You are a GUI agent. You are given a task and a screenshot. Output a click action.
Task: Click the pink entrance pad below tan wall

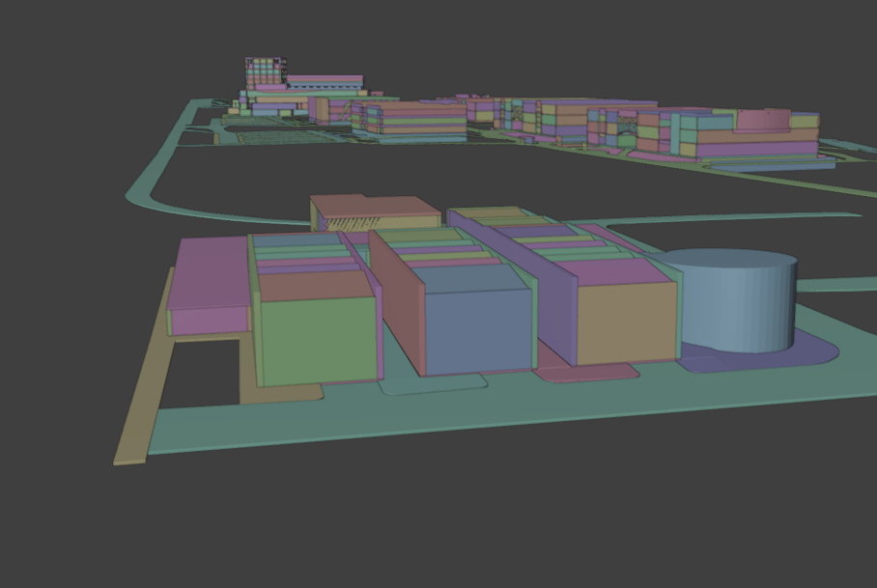(589, 372)
